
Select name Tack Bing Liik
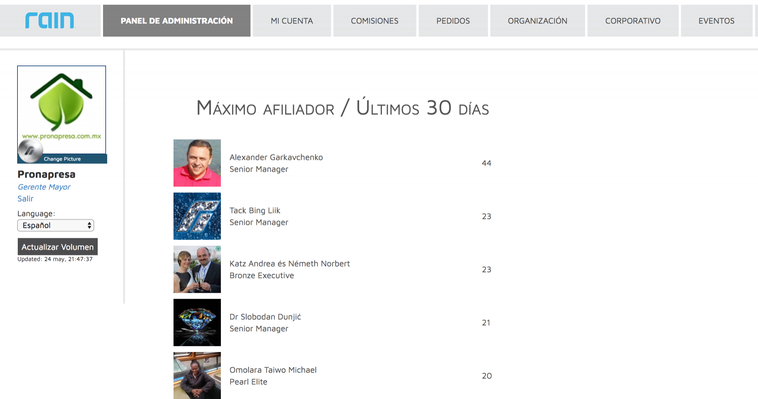pyautogui.click(x=255, y=210)
